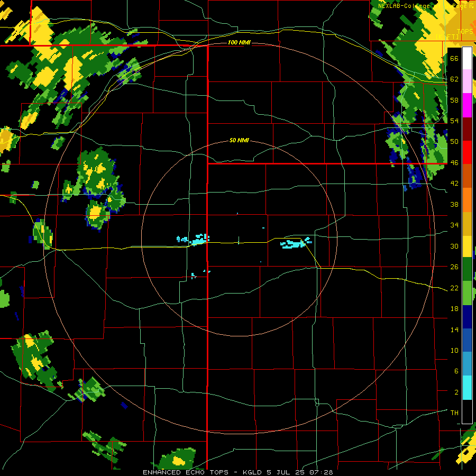
Task: Select the dark green swatch below the 30 label
Action: (x=467, y=269)
